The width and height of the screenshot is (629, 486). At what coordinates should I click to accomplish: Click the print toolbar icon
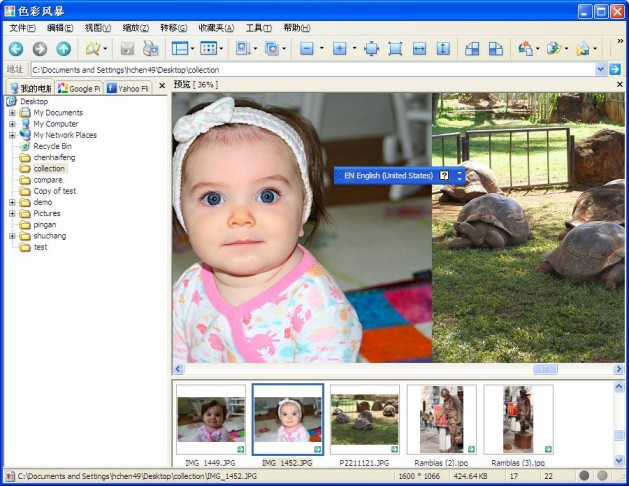coord(151,48)
